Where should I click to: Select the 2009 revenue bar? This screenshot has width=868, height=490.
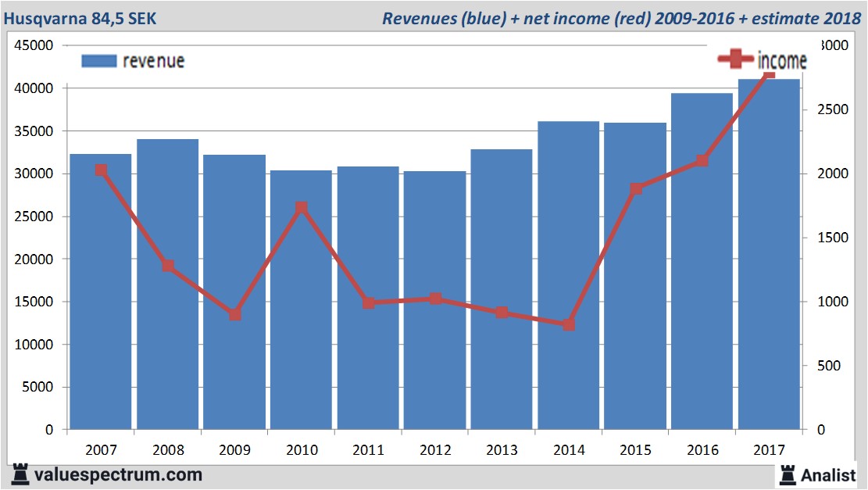click(234, 292)
